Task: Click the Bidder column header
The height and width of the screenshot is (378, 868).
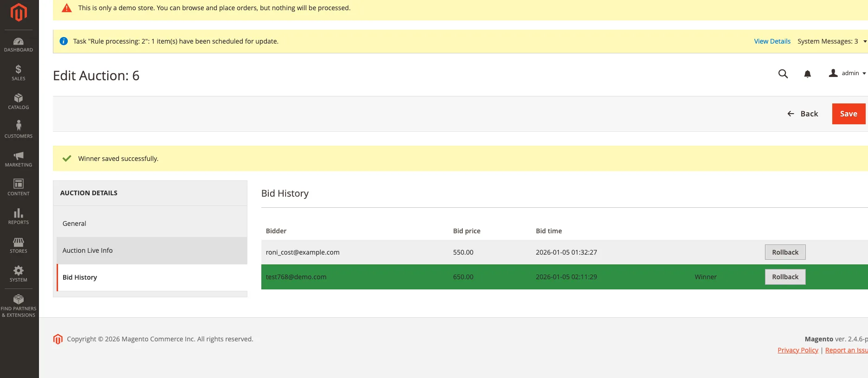Action: click(x=276, y=231)
